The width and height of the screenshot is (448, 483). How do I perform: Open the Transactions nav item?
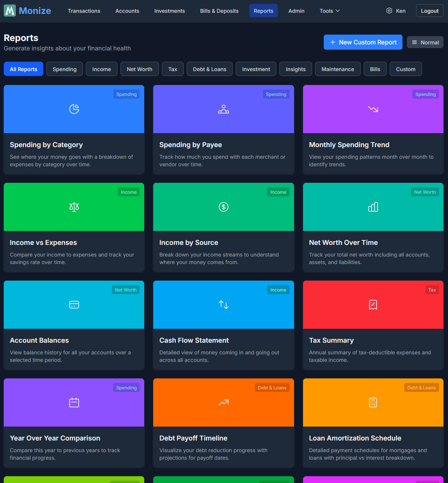tap(84, 11)
